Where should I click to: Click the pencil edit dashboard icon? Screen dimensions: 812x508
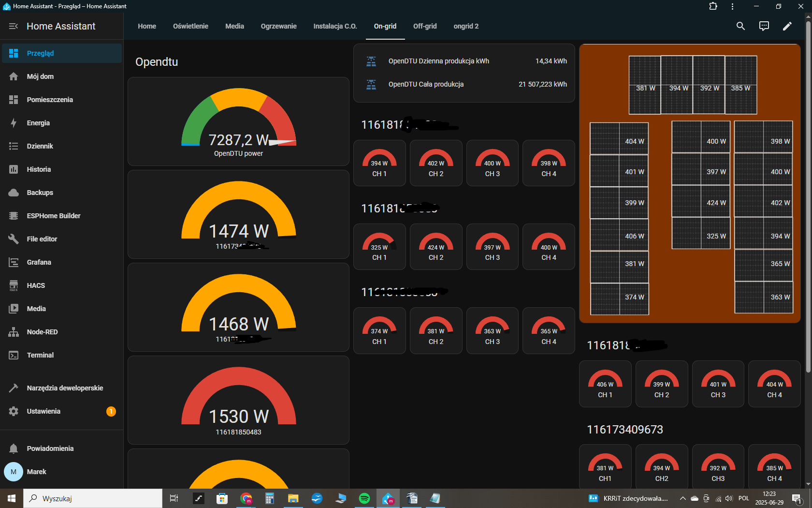[x=787, y=26]
